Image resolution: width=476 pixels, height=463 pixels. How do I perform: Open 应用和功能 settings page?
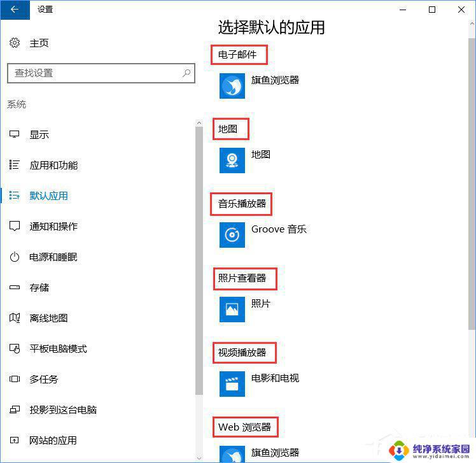(53, 166)
